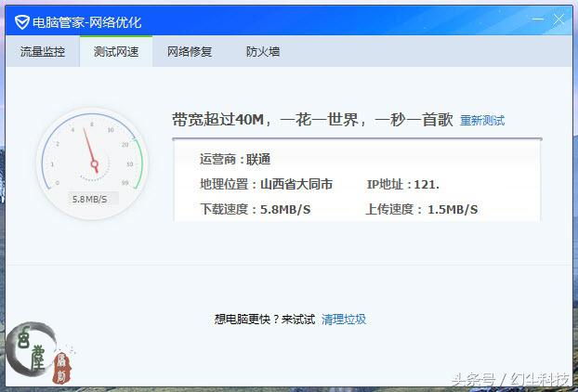
Task: Close the 电脑管家 network window
Action: coord(558,20)
